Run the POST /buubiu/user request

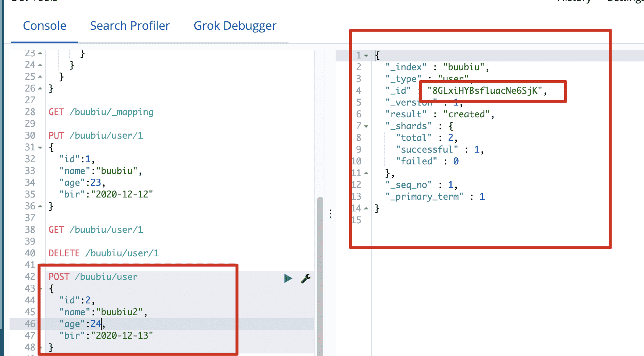288,278
